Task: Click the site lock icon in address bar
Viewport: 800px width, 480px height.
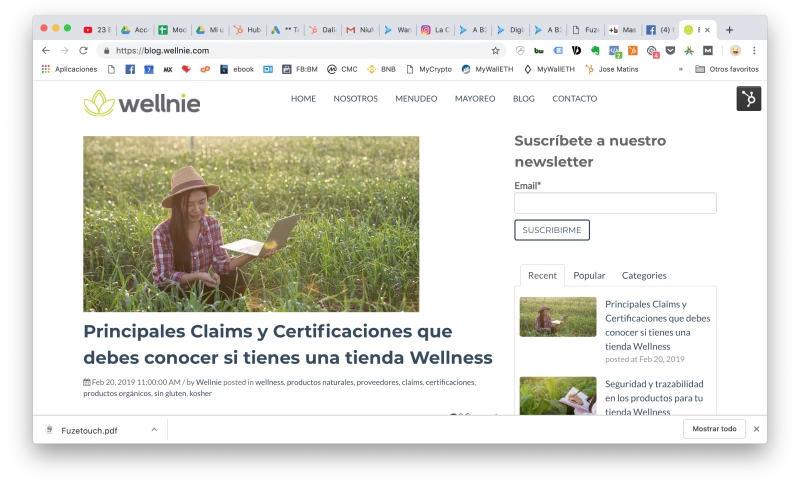Action: pyautogui.click(x=106, y=50)
